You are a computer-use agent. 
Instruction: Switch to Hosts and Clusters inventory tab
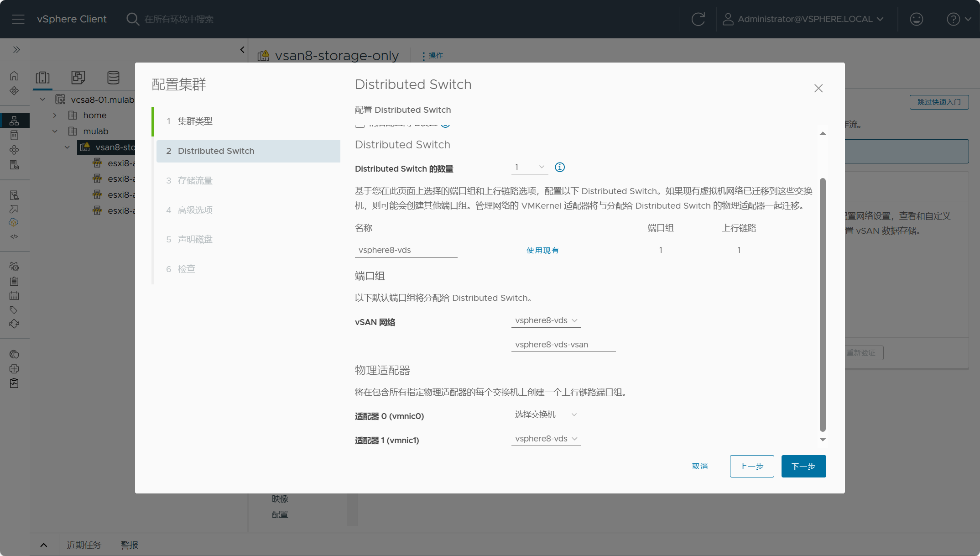pyautogui.click(x=42, y=78)
